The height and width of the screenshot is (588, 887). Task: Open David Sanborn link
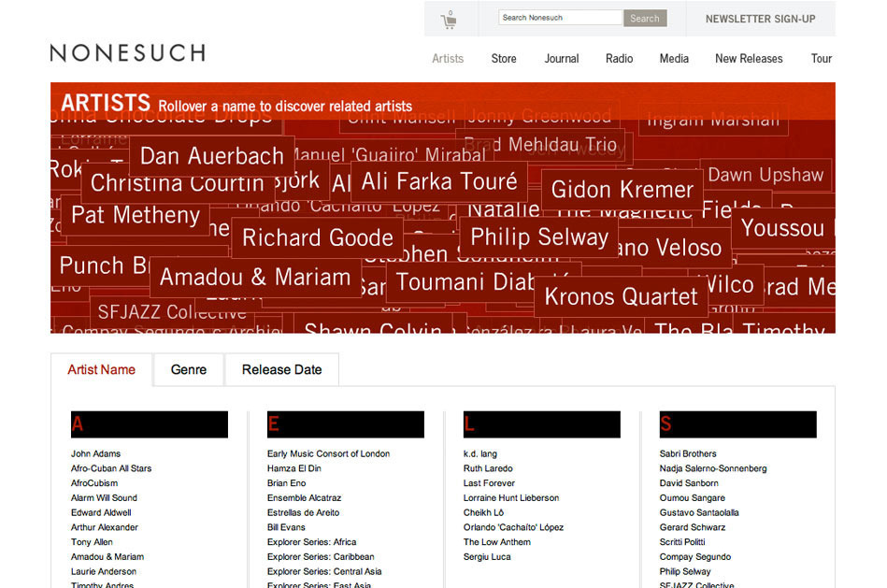point(689,483)
